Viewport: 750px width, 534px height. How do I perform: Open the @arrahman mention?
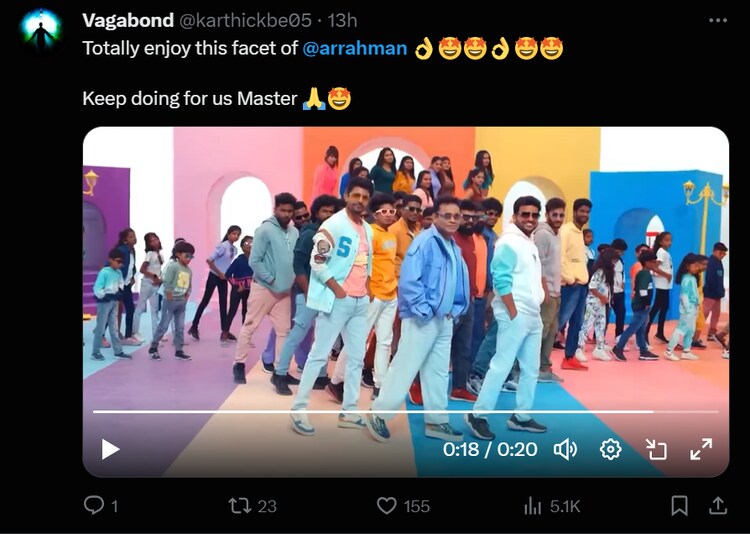[x=354, y=48]
